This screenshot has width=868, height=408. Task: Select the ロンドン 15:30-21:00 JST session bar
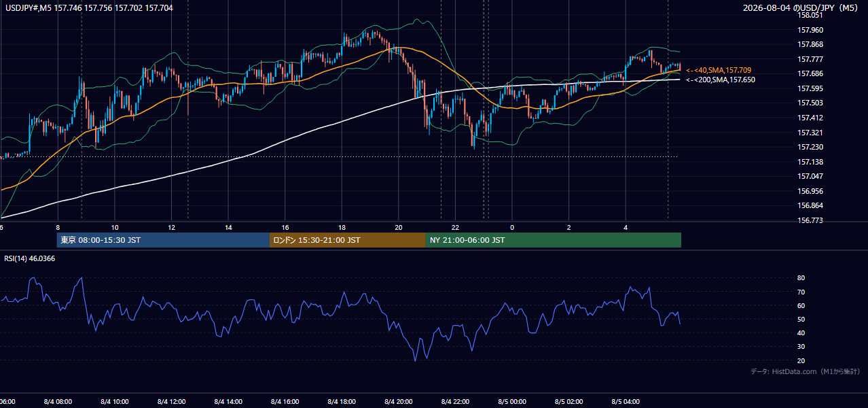pyautogui.click(x=348, y=240)
